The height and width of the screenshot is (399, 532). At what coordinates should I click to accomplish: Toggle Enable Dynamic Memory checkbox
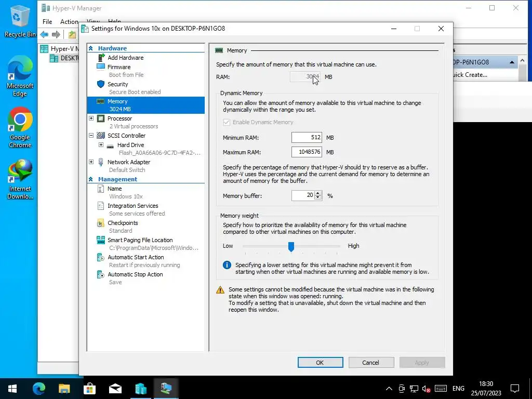pyautogui.click(x=227, y=122)
